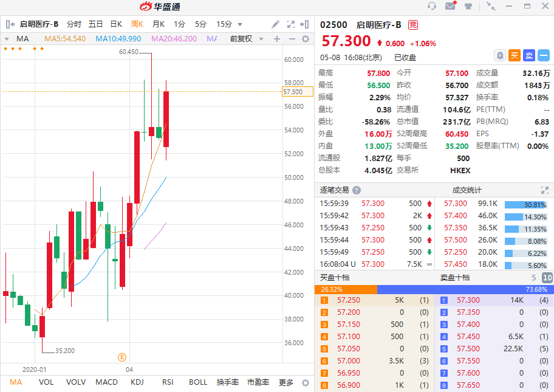The height and width of the screenshot is (392, 554).
Task: Click the blue Sell (卖) button
Action: point(529,55)
